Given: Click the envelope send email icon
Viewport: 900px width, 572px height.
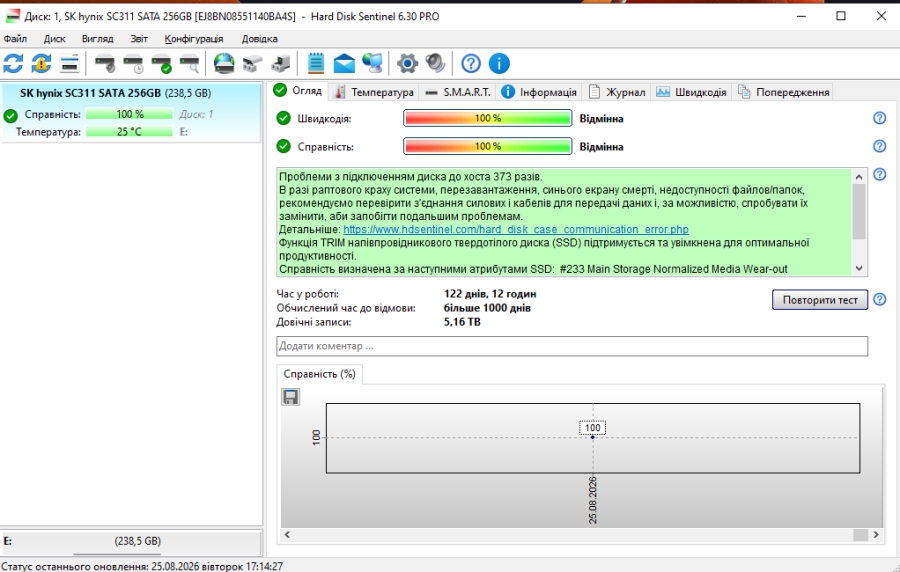Looking at the screenshot, I should pos(344,63).
